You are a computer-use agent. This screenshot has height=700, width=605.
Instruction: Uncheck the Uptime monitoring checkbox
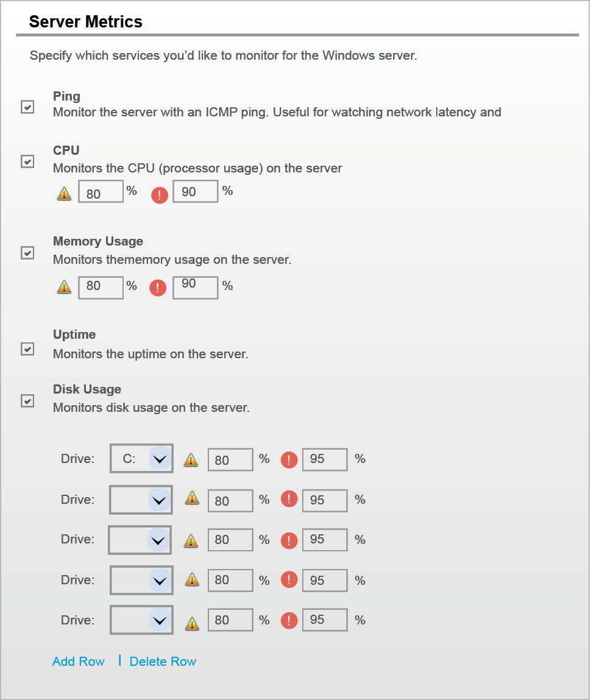pyautogui.click(x=27, y=349)
